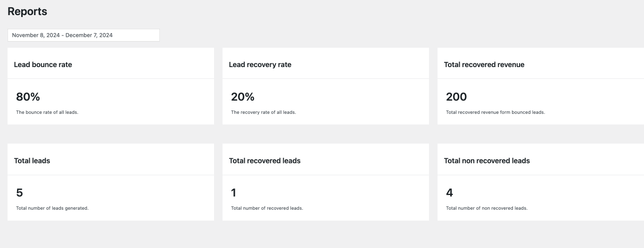Select the Total recovered revenue card title
This screenshot has height=248, width=644.
tap(484, 65)
